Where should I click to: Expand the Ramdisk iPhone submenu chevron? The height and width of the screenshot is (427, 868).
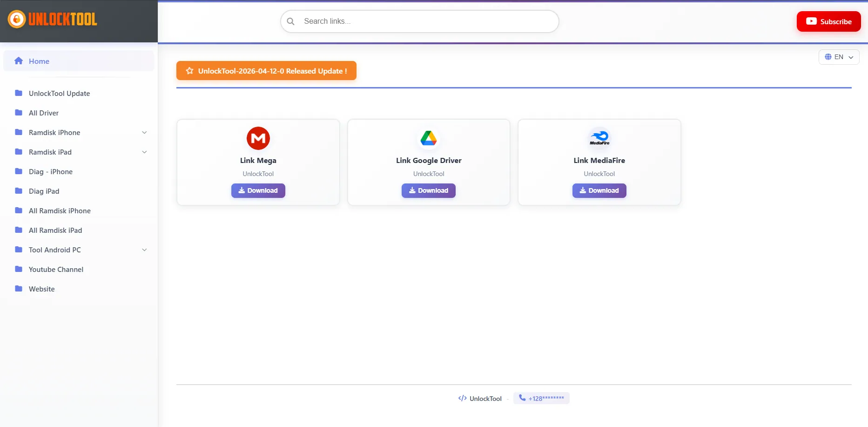coord(144,133)
